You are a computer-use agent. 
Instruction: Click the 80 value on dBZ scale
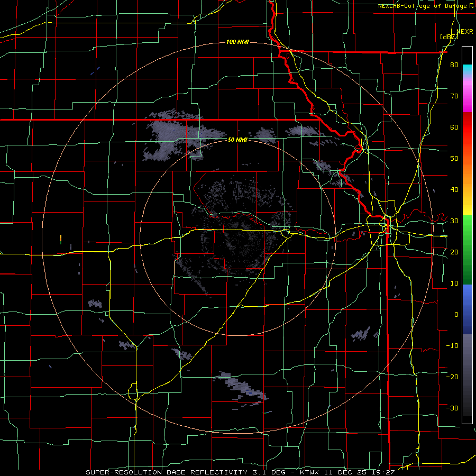click(x=454, y=65)
